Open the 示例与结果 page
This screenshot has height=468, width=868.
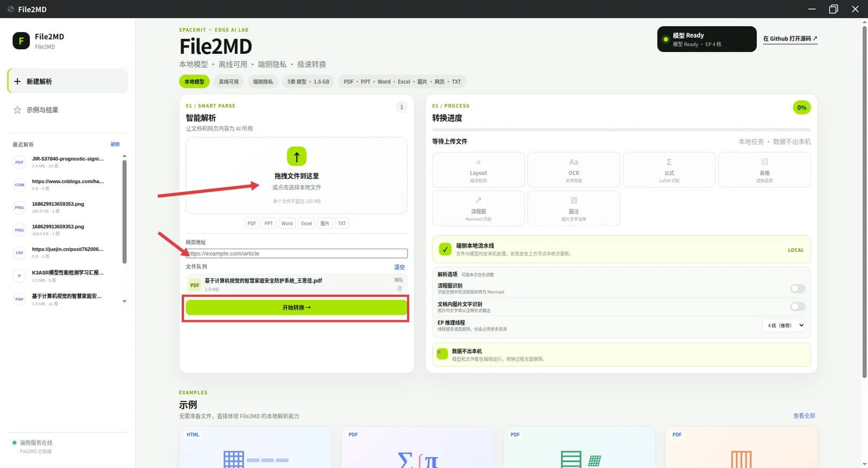(68, 110)
